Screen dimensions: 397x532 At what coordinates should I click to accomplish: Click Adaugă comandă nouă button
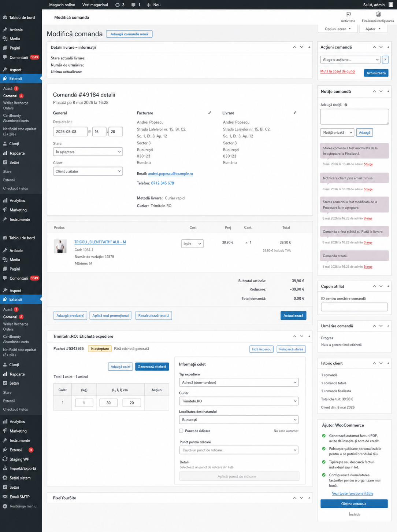click(x=129, y=34)
